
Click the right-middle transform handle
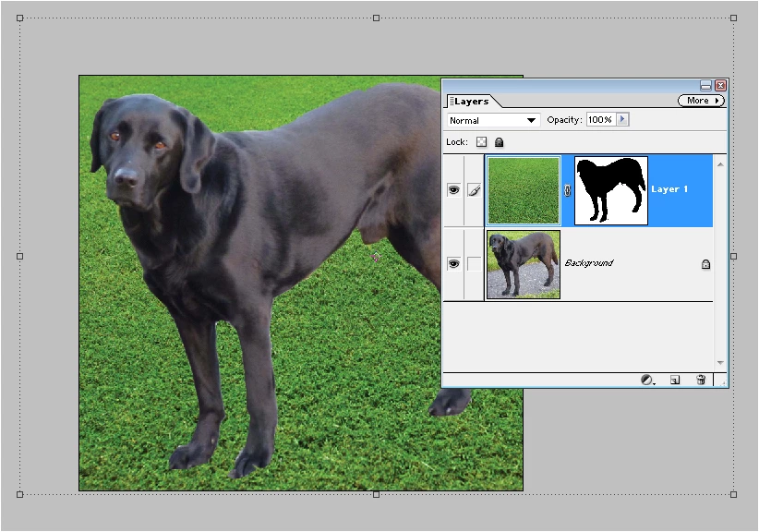[x=734, y=256]
